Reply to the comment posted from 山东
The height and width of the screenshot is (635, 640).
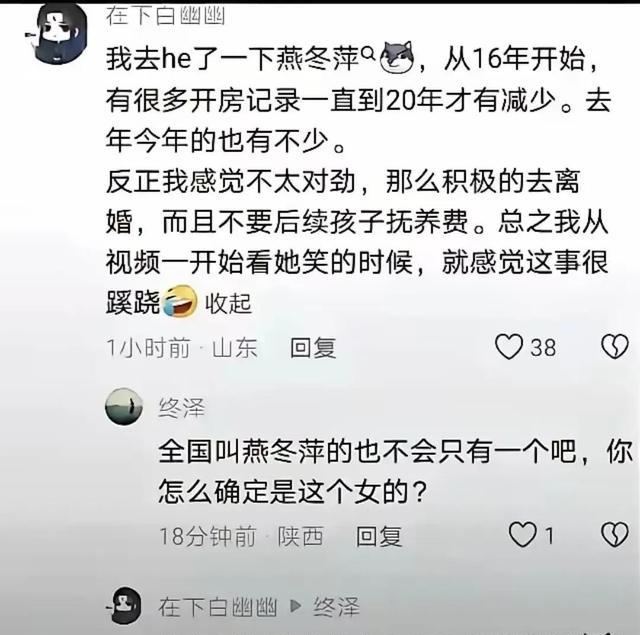click(x=313, y=348)
